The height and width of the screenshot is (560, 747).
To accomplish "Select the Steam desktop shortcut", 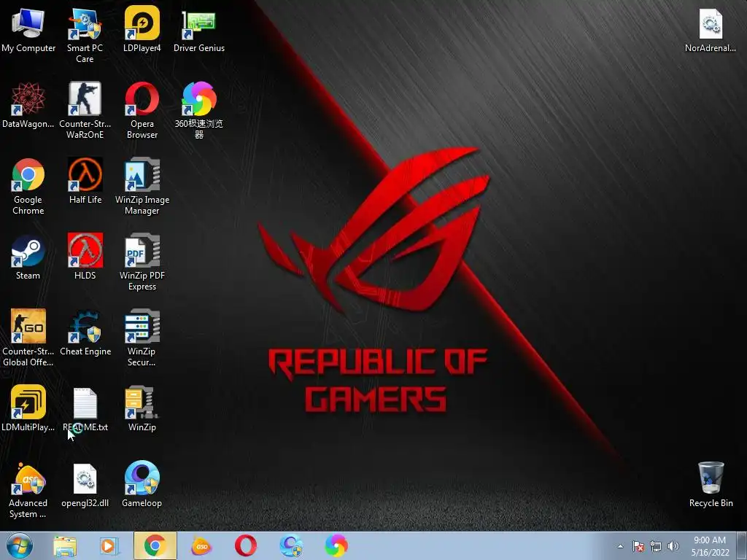I will (28, 257).
